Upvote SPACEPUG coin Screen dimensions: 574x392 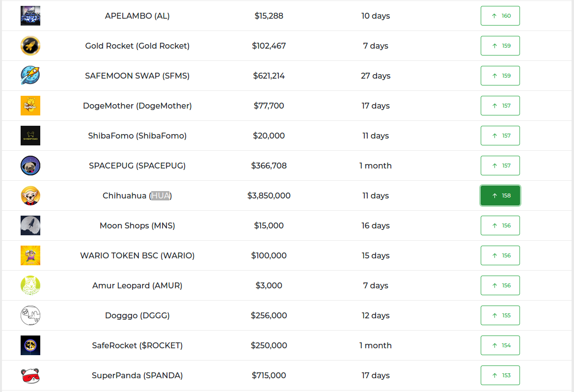coord(500,166)
